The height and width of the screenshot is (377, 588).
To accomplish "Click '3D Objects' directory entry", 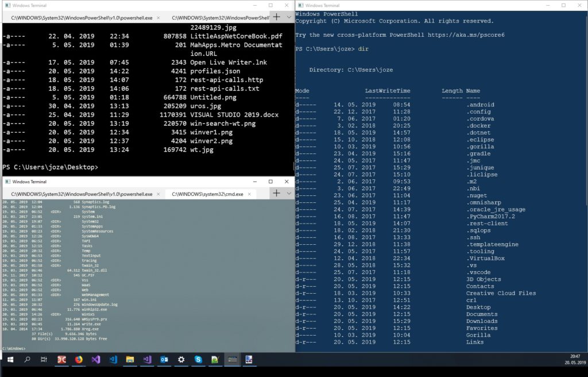I will tap(483, 279).
